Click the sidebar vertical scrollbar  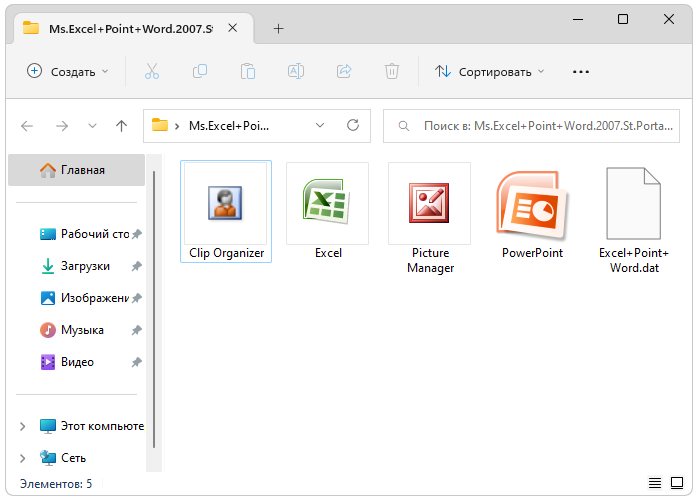[x=154, y=309]
